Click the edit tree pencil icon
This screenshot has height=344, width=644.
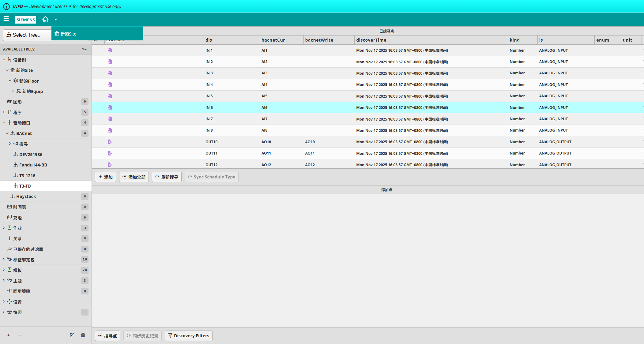[x=72, y=335]
